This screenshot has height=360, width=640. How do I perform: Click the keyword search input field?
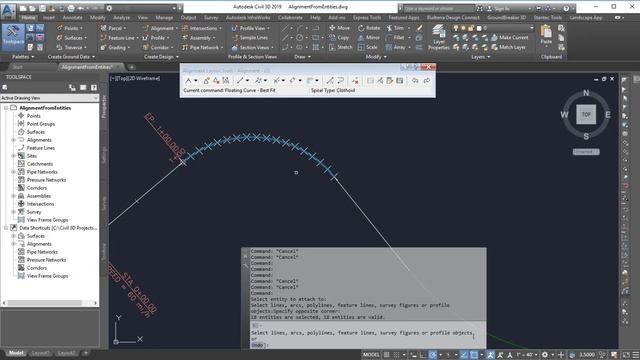pos(439,8)
